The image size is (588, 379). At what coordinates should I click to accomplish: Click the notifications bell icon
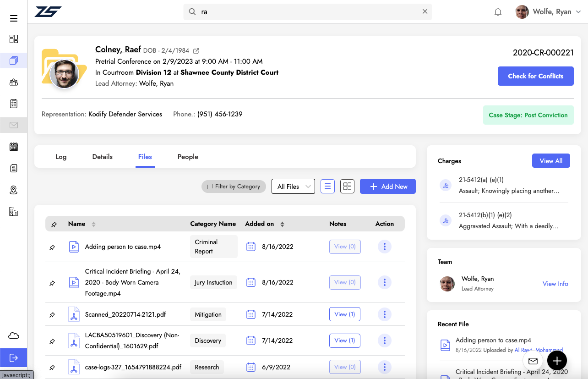pyautogui.click(x=498, y=12)
